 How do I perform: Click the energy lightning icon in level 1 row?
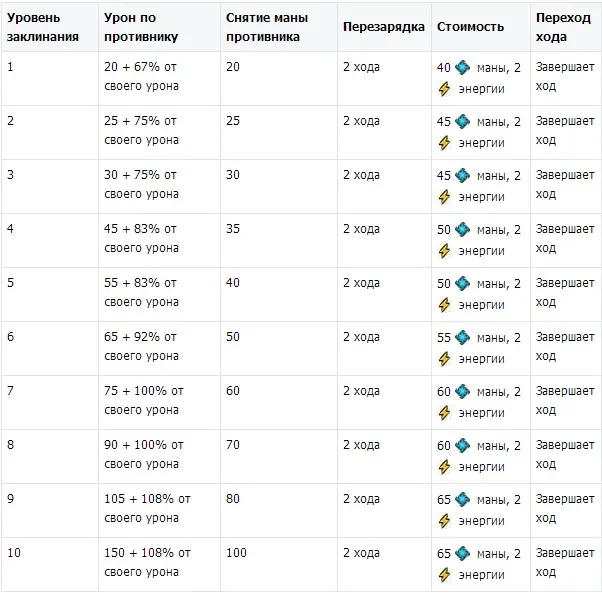(x=445, y=88)
